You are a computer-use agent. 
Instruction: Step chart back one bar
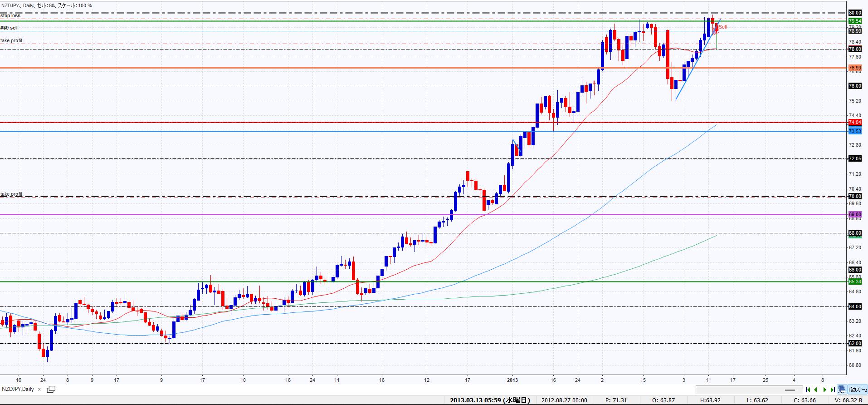coord(816,390)
